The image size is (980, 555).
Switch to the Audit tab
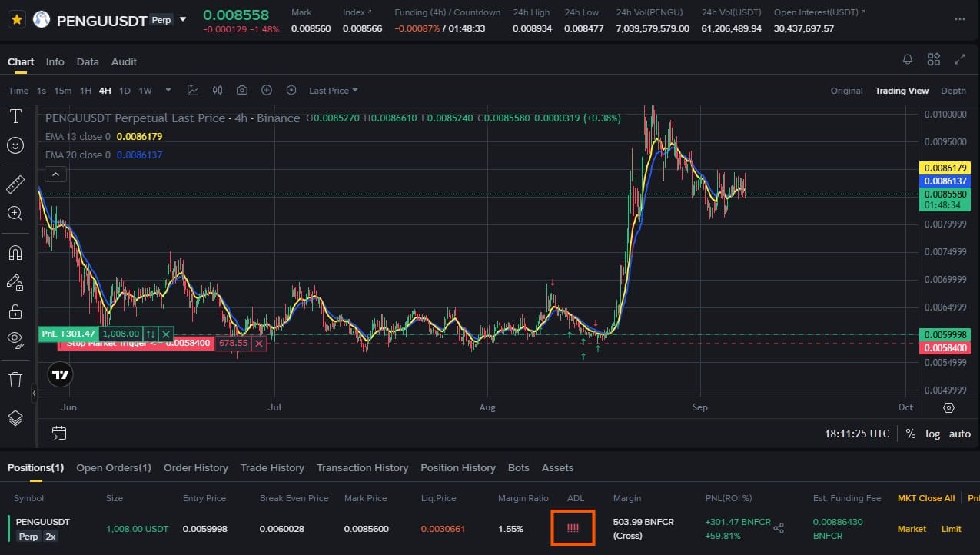pyautogui.click(x=124, y=61)
